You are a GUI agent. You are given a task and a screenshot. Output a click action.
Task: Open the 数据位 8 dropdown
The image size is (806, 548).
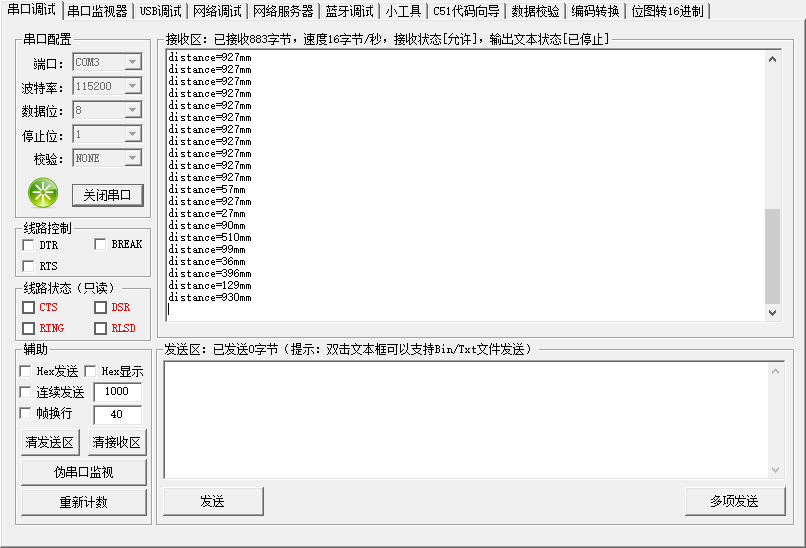point(133,110)
